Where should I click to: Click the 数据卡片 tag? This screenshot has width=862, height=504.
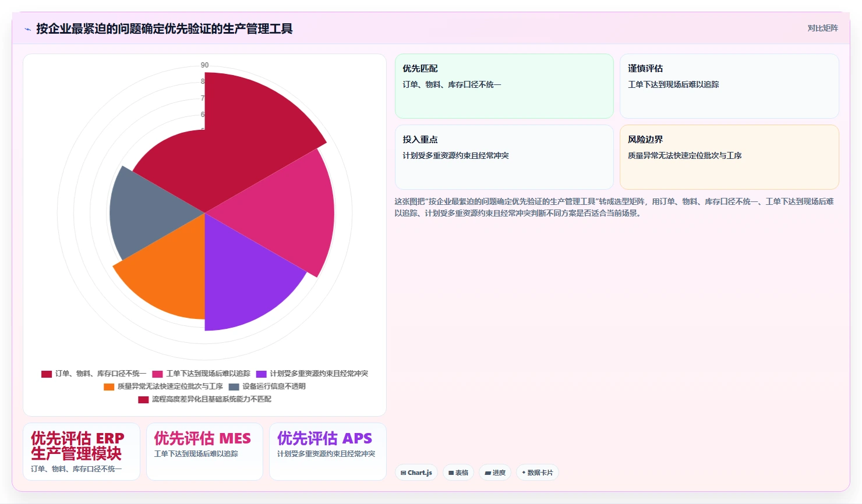538,473
